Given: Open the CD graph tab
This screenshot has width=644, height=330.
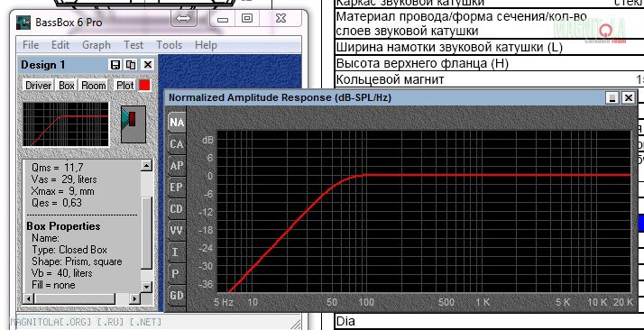Looking at the screenshot, I should pyautogui.click(x=177, y=209).
